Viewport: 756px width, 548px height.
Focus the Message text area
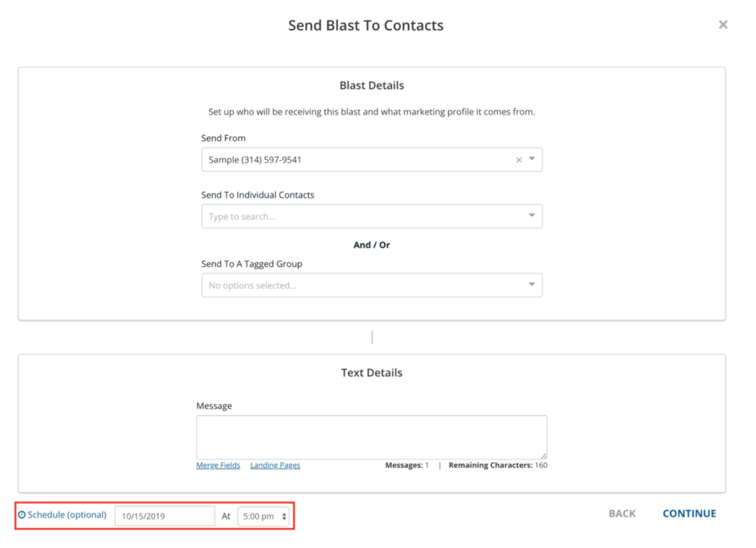pos(372,437)
